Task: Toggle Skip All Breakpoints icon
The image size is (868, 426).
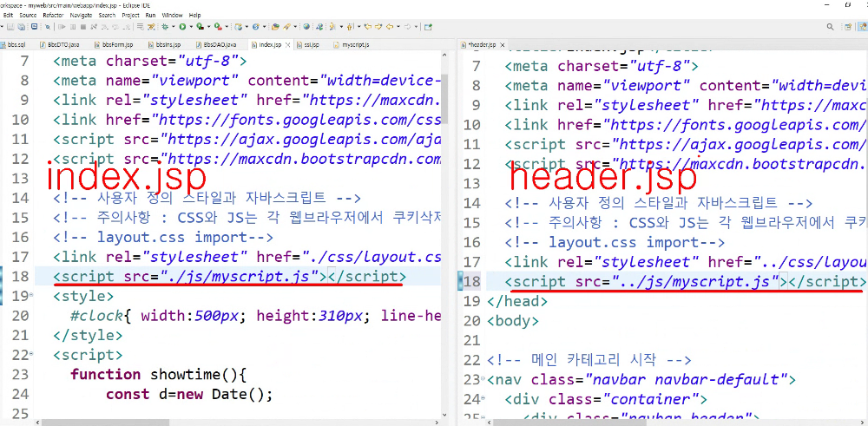Action: [x=48, y=26]
